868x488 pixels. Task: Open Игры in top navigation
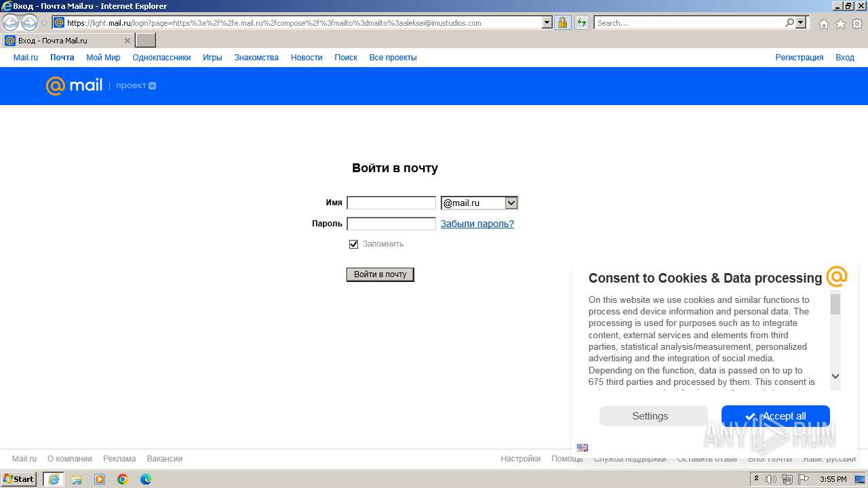point(212,58)
